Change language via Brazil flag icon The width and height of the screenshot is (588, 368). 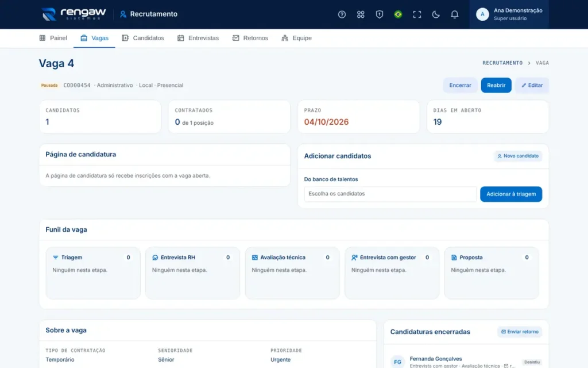click(398, 14)
